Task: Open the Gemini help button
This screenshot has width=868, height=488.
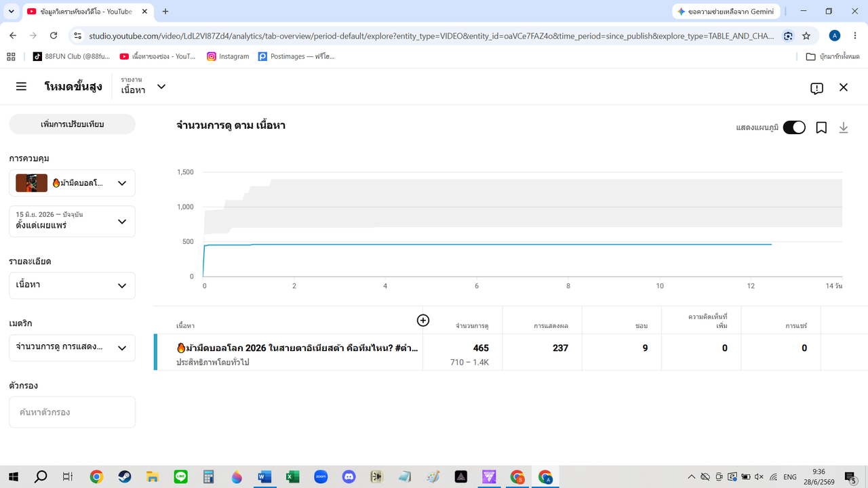Action: pyautogui.click(x=726, y=12)
